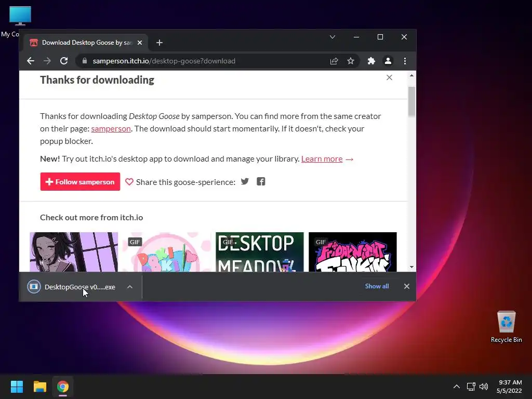Screen dimensions: 532x399
Task: Open the tab search dropdown arrow
Action: tap(332, 37)
